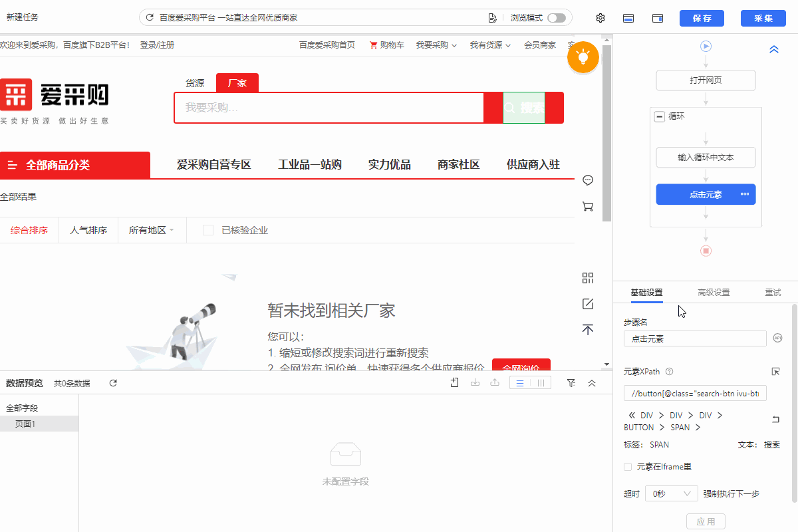Click the chat bubble icon on page sidebar

tap(588, 180)
